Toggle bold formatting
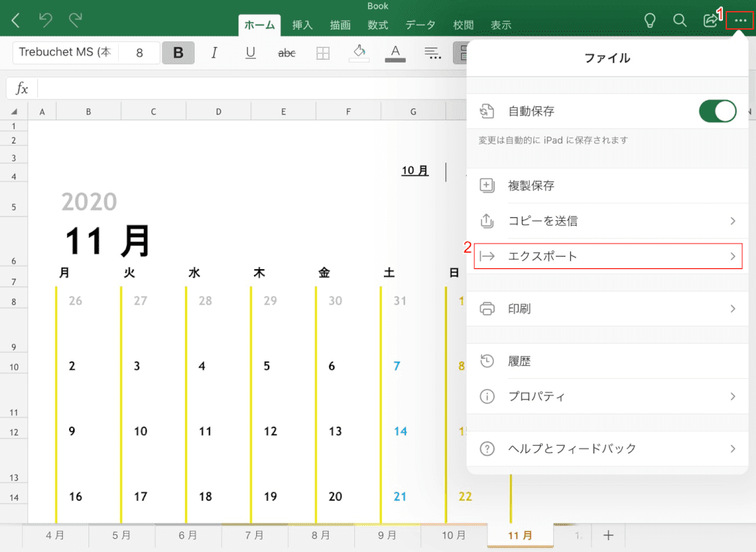 pyautogui.click(x=178, y=52)
